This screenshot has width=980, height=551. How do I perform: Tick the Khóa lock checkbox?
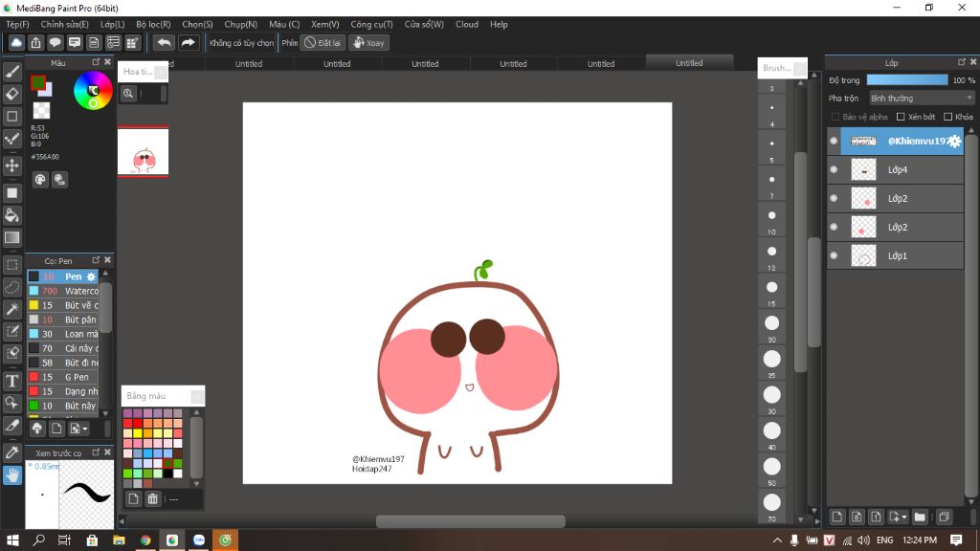[949, 117]
